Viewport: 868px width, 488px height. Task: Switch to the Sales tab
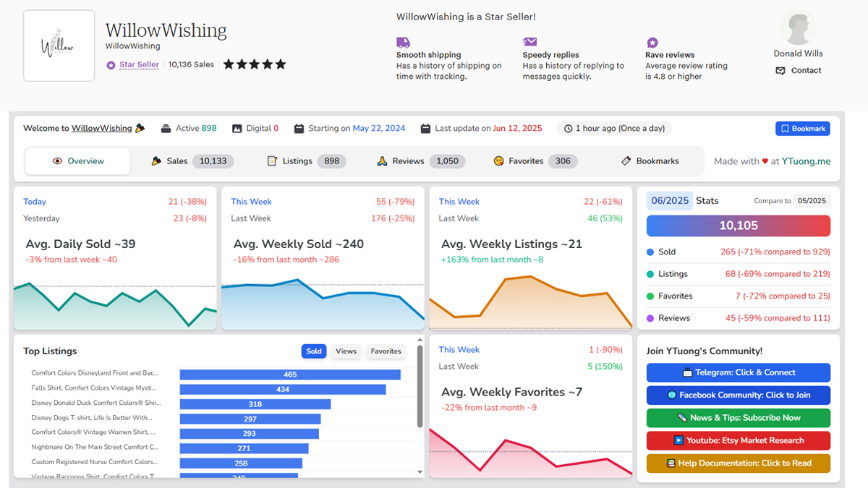(x=191, y=161)
